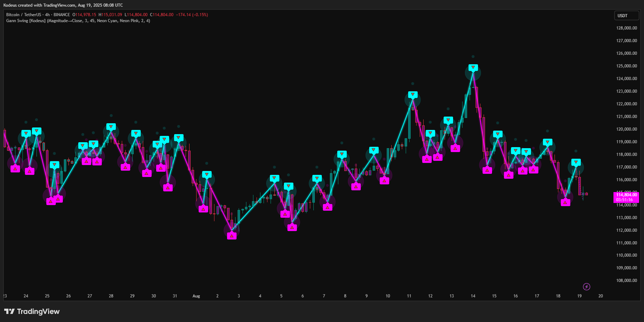Image resolution: width=644 pixels, height=322 pixels.
Task: Open the USDT currency selector
Action: click(626, 15)
